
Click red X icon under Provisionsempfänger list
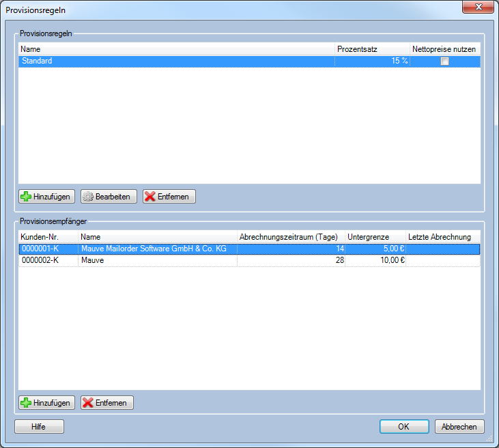(88, 403)
